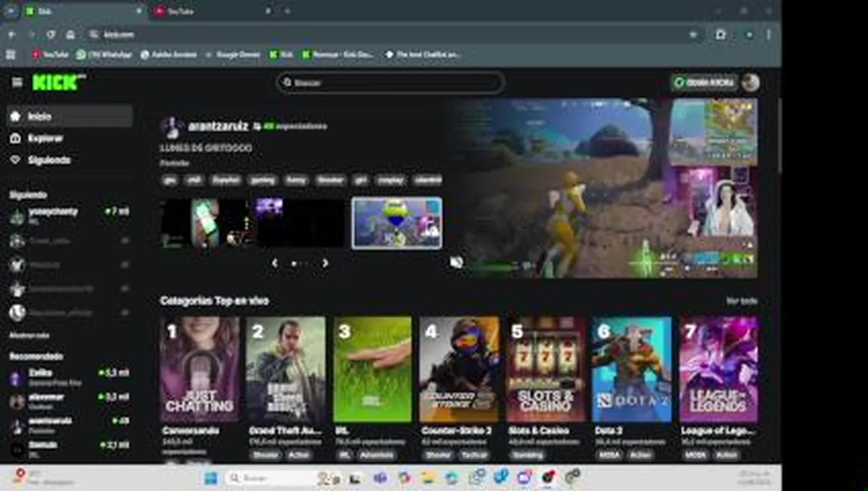
Task: Open the Google Gemini bookmark
Action: pos(233,55)
